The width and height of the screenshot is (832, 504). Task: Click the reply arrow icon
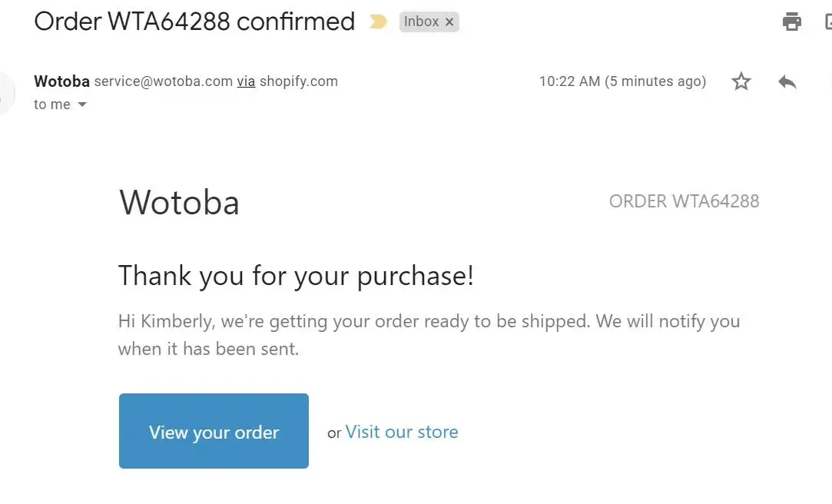[787, 81]
